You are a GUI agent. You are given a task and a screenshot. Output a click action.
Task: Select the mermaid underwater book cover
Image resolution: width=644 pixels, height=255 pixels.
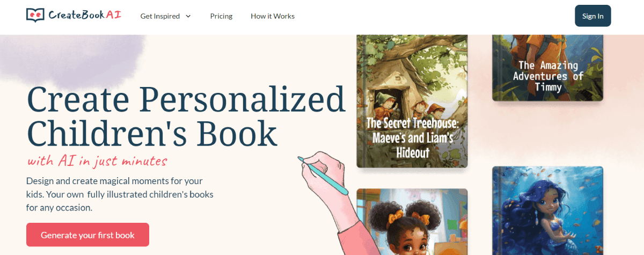(548, 210)
